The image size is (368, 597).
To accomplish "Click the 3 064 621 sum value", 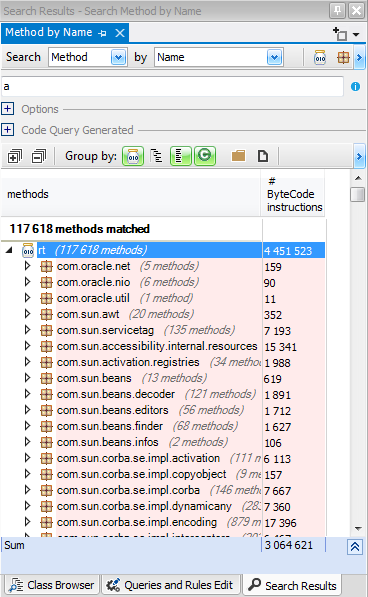I will 288,545.
